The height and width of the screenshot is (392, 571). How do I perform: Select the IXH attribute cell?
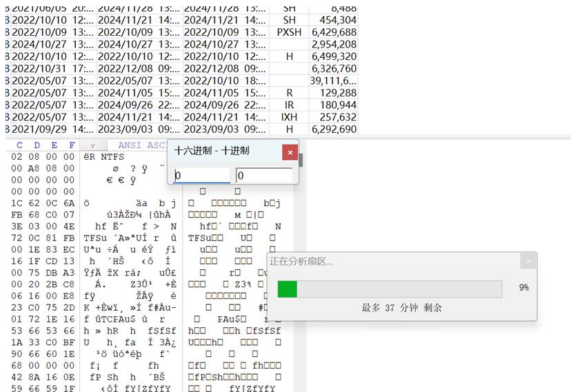[x=289, y=117]
